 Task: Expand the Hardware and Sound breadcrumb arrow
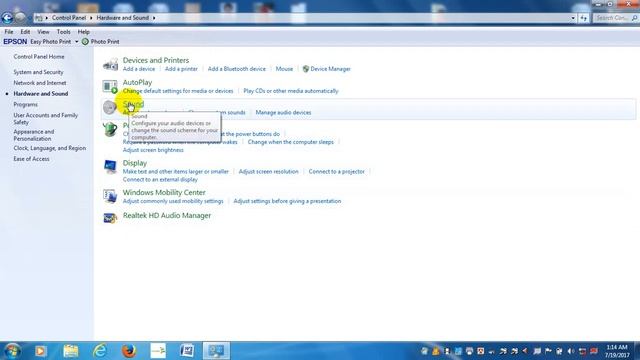click(x=154, y=18)
